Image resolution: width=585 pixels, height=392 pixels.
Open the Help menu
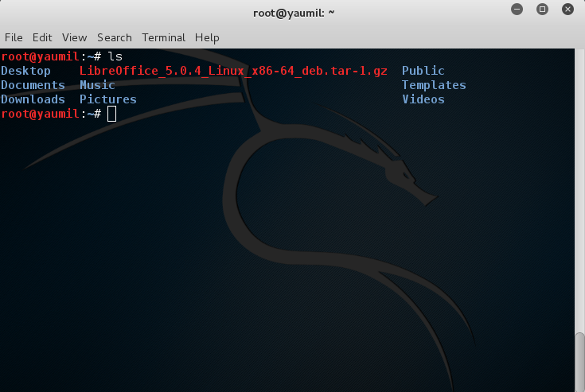pyautogui.click(x=207, y=38)
